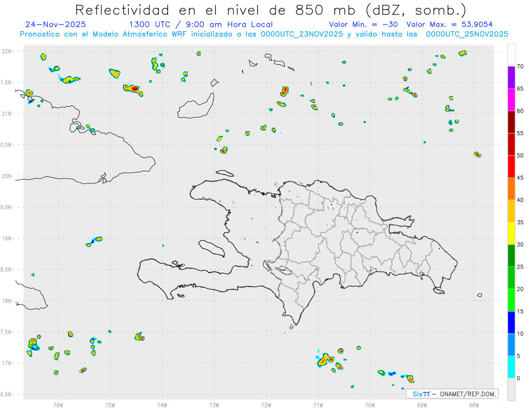Image resolution: width=532 pixels, height=411 pixels.
Task: Click the '1300 UTC / 9:00 am Hora Local' text
Action: [201, 24]
